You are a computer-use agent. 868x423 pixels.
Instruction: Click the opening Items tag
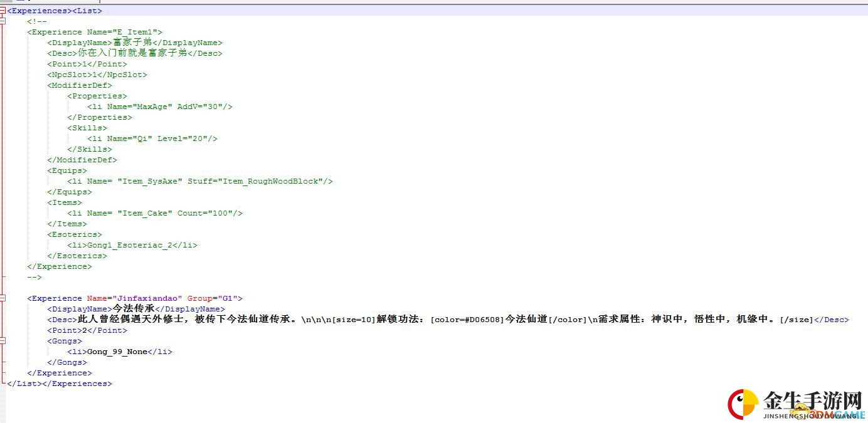[65, 202]
